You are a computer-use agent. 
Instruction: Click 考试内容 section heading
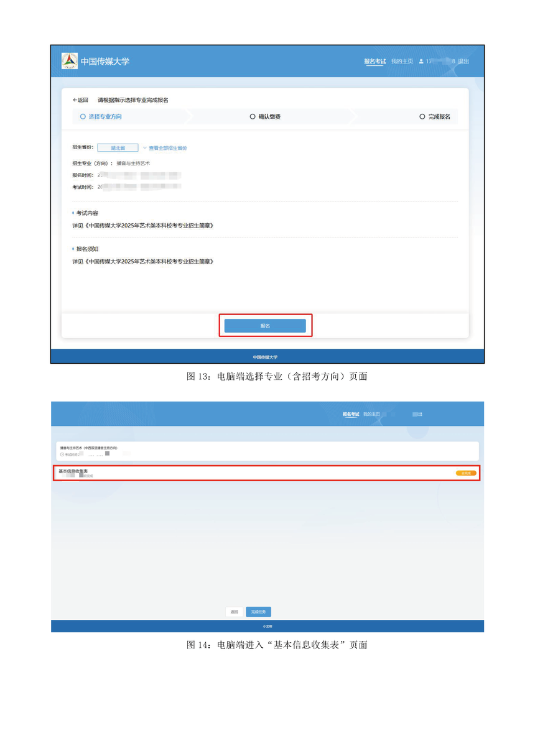[87, 213]
